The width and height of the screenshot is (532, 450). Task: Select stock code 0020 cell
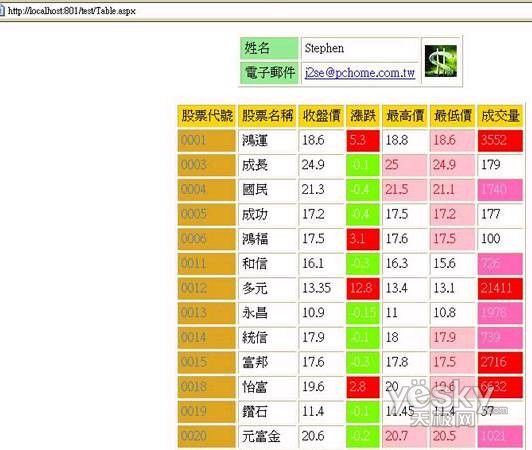pos(207,436)
